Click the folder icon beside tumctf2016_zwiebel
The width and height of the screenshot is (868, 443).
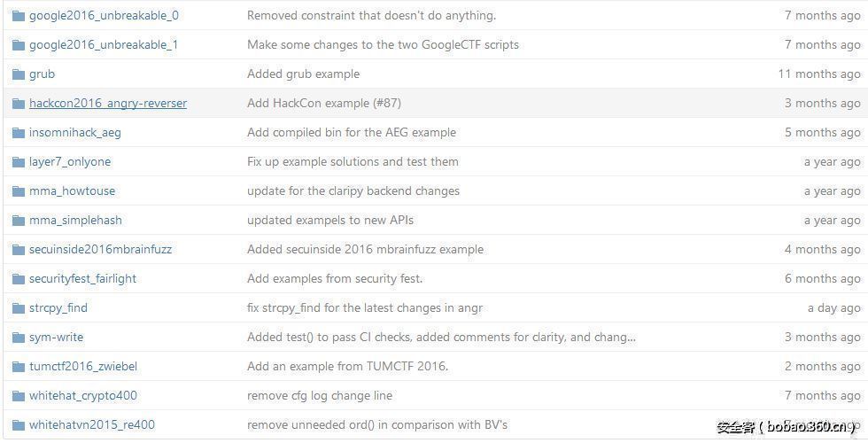(x=18, y=367)
